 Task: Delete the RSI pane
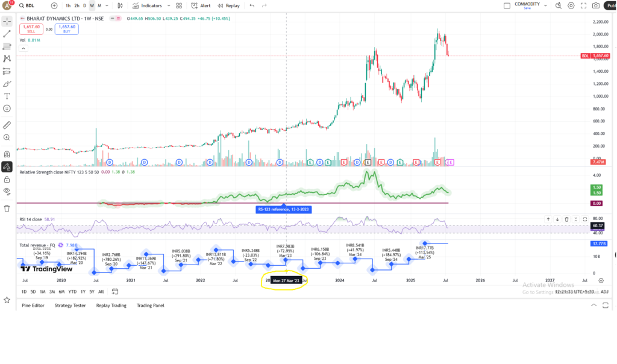[x=566, y=219]
